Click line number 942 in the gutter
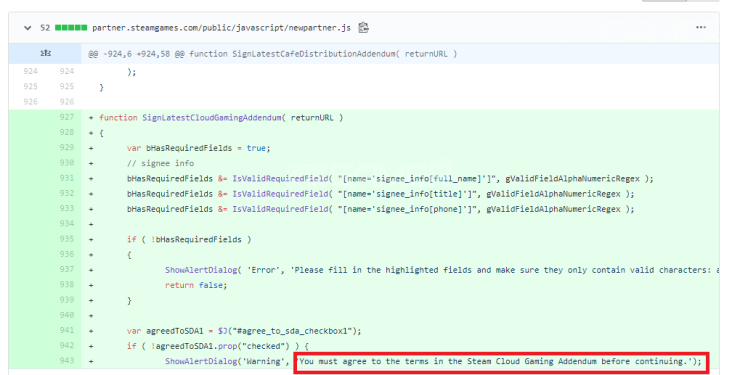The image size is (740, 375). (x=67, y=345)
